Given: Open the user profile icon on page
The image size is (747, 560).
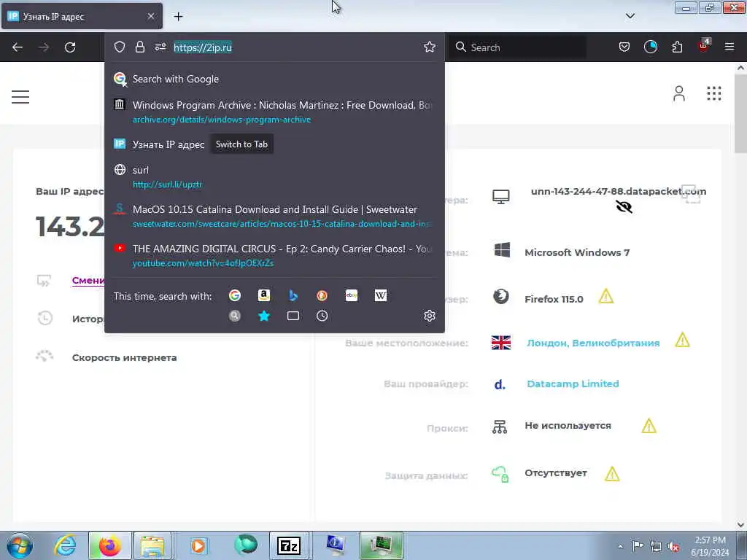Looking at the screenshot, I should pyautogui.click(x=679, y=93).
